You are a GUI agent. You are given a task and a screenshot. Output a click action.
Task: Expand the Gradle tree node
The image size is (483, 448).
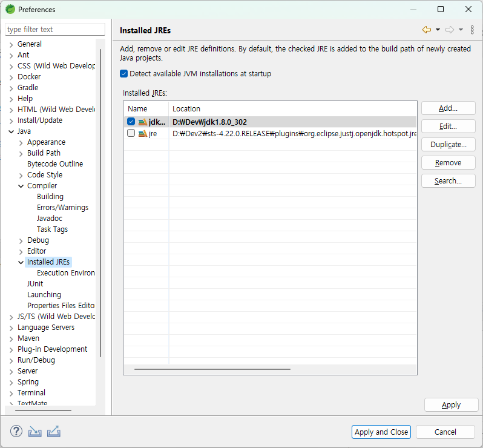point(11,88)
